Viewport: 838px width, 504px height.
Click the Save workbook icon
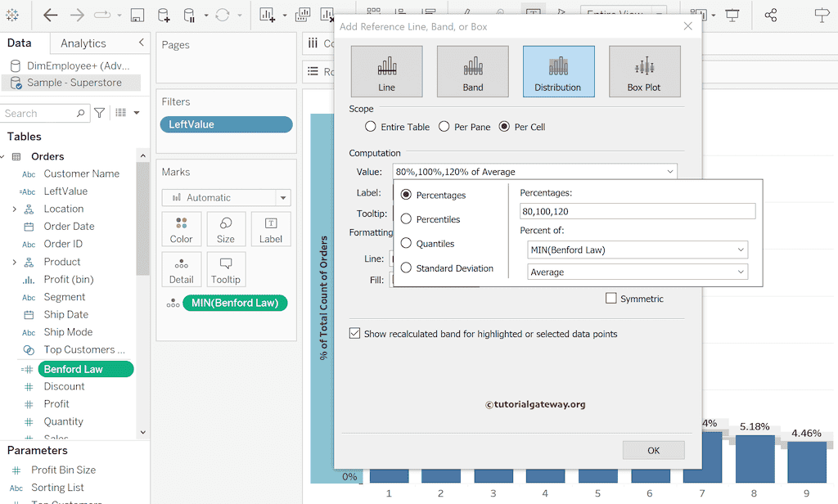(x=137, y=15)
